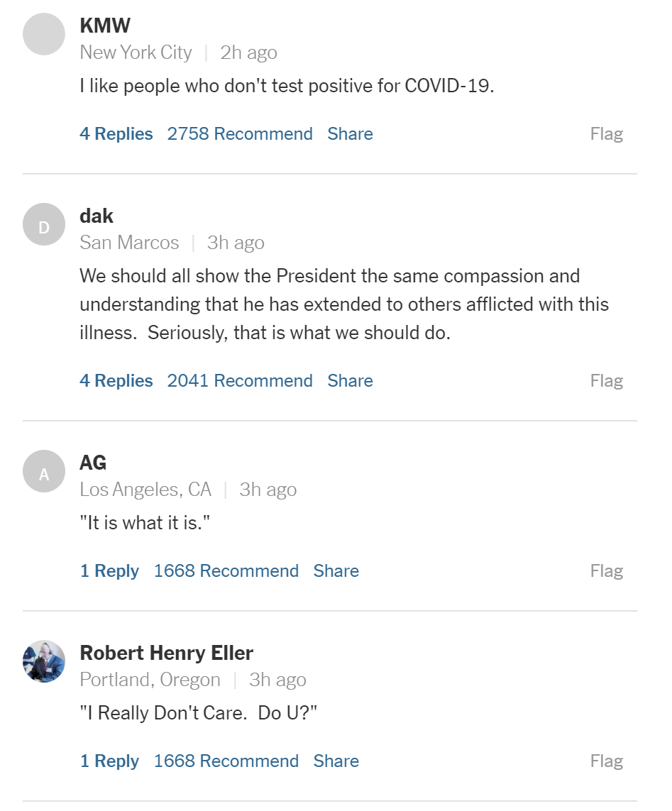The height and width of the screenshot is (811, 672).
Task: Flag AG's comment from Los Angeles
Action: click(x=607, y=571)
